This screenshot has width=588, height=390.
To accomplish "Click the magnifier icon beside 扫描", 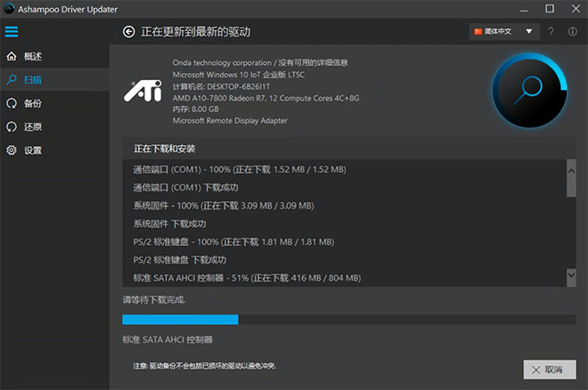I will click(12, 79).
